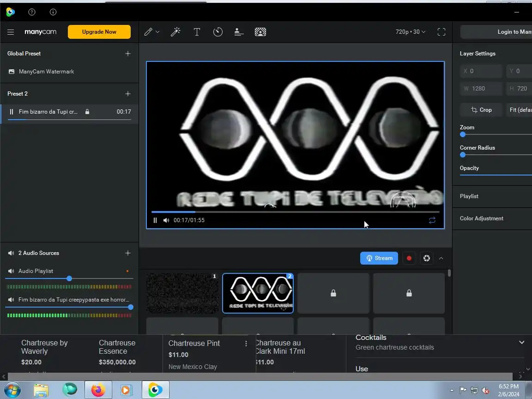Viewport: 532px width, 399px height.
Task: Pause the video in preview player
Action: click(155, 220)
